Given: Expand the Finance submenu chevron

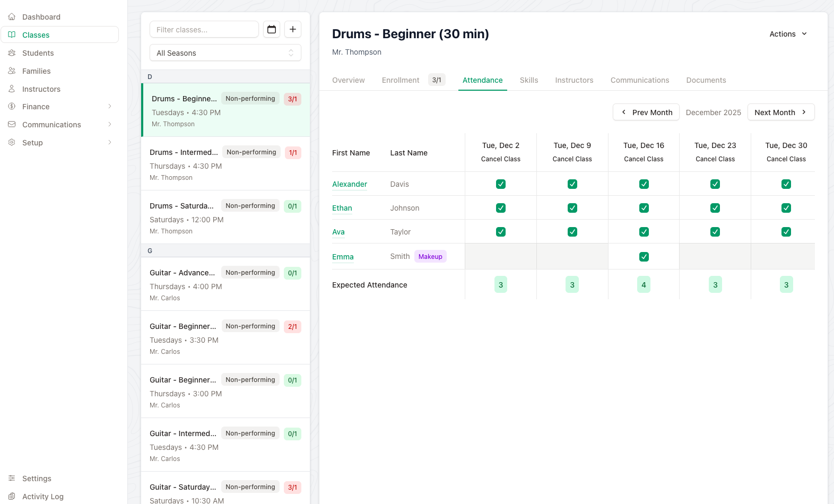Looking at the screenshot, I should click(110, 107).
